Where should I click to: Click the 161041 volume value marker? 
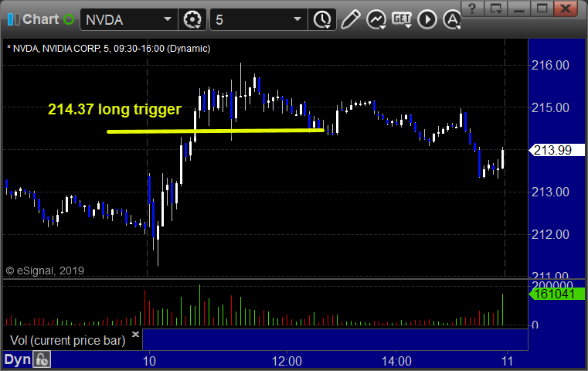(x=556, y=294)
